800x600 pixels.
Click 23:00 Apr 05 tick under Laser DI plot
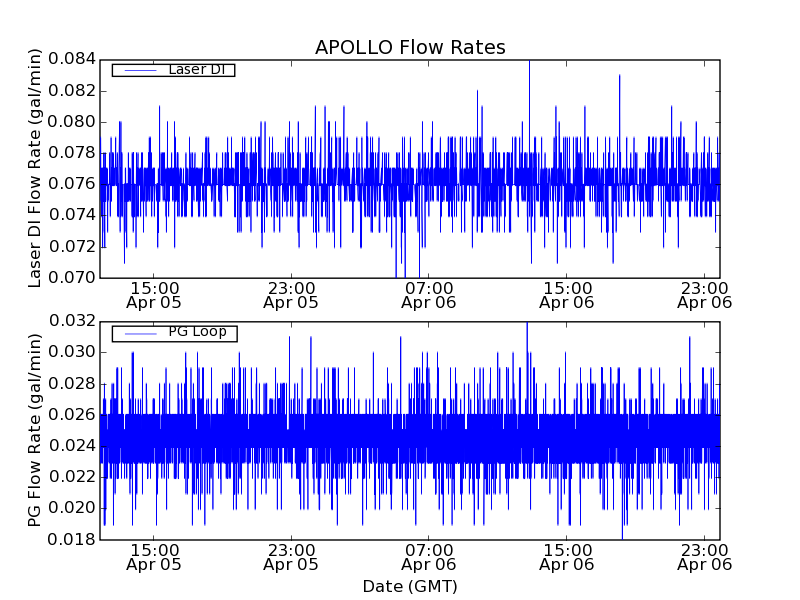click(291, 295)
